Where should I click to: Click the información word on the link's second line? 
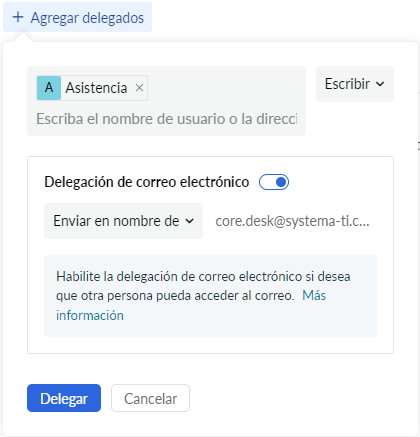point(90,315)
